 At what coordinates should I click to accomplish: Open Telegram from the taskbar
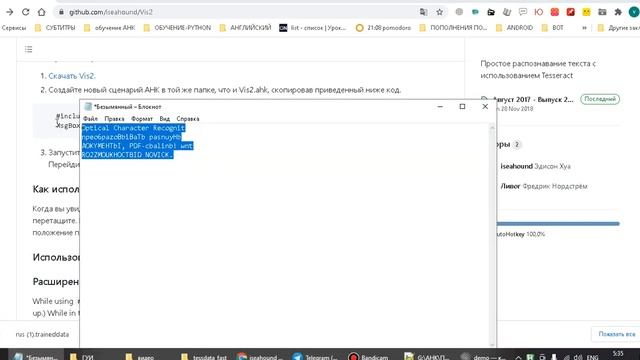pyautogui.click(x=315, y=356)
